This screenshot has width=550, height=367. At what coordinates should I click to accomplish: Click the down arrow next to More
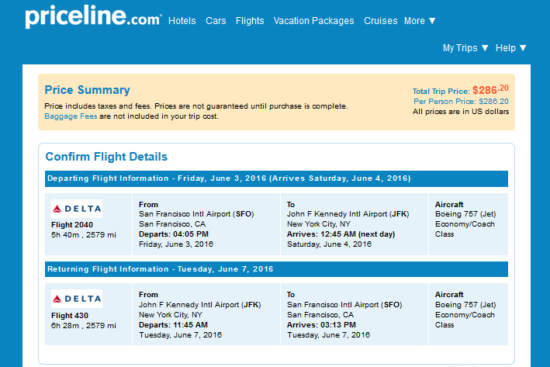pos(432,21)
